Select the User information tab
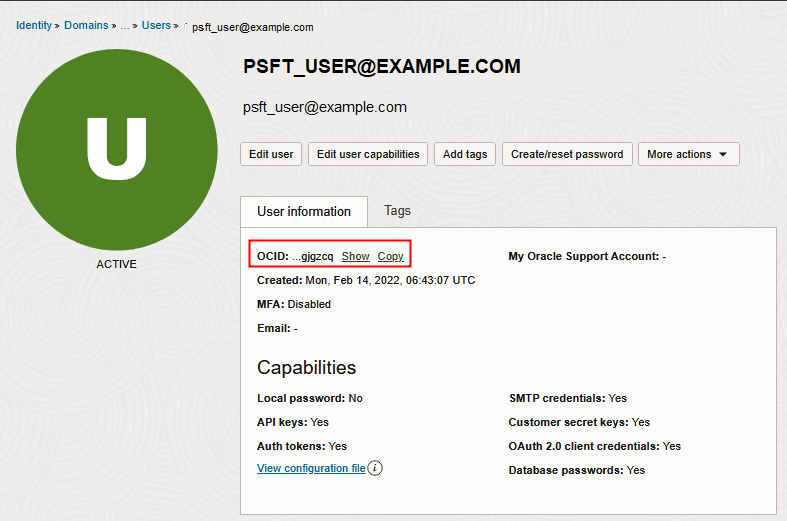 tap(304, 211)
